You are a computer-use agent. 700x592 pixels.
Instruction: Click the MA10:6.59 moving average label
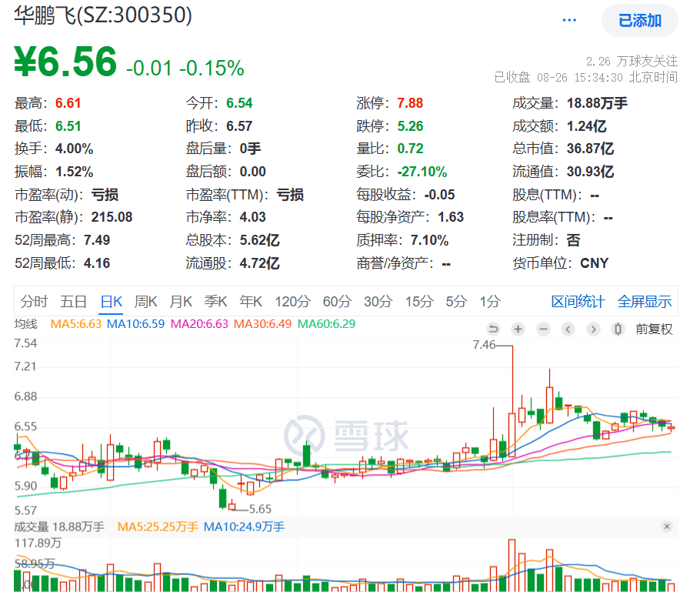pyautogui.click(x=135, y=324)
